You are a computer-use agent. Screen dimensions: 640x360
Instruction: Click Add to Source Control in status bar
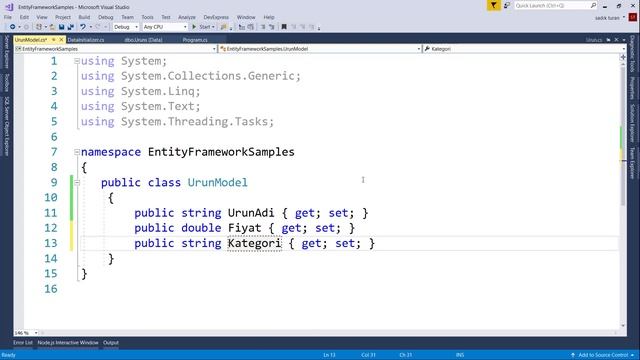click(603, 355)
